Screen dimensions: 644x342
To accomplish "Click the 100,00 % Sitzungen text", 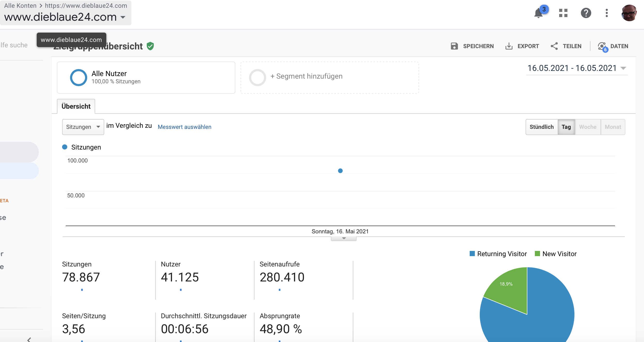I will pos(116,81).
